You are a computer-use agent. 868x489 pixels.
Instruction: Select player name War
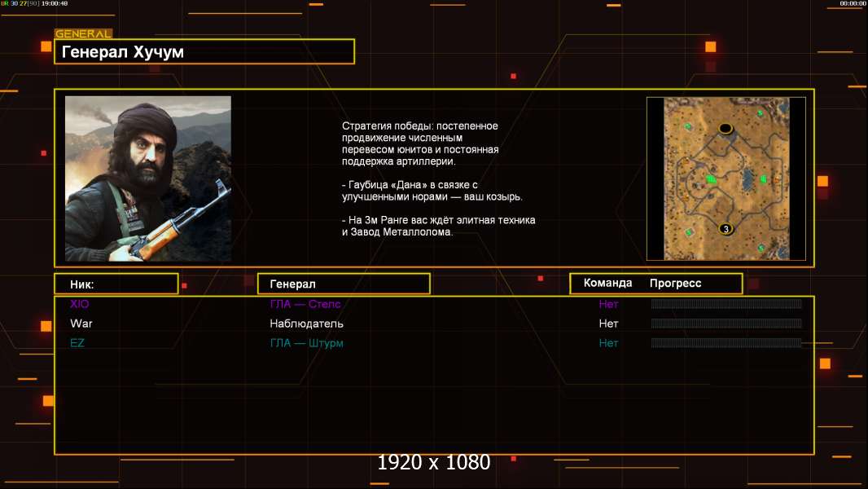pyautogui.click(x=81, y=324)
